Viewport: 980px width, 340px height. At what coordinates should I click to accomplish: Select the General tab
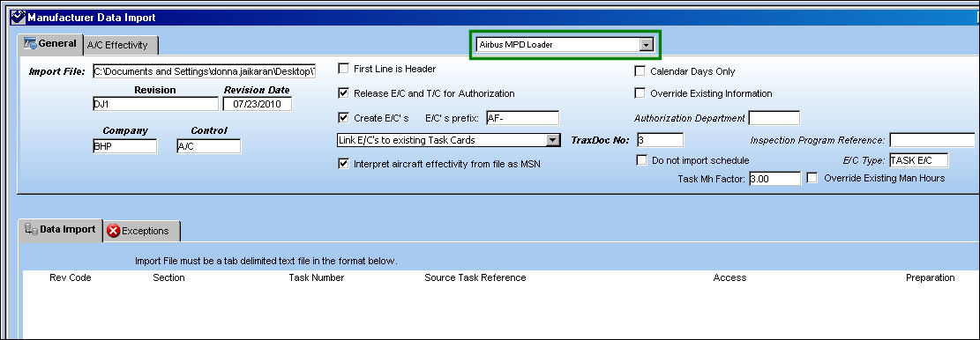click(50, 44)
